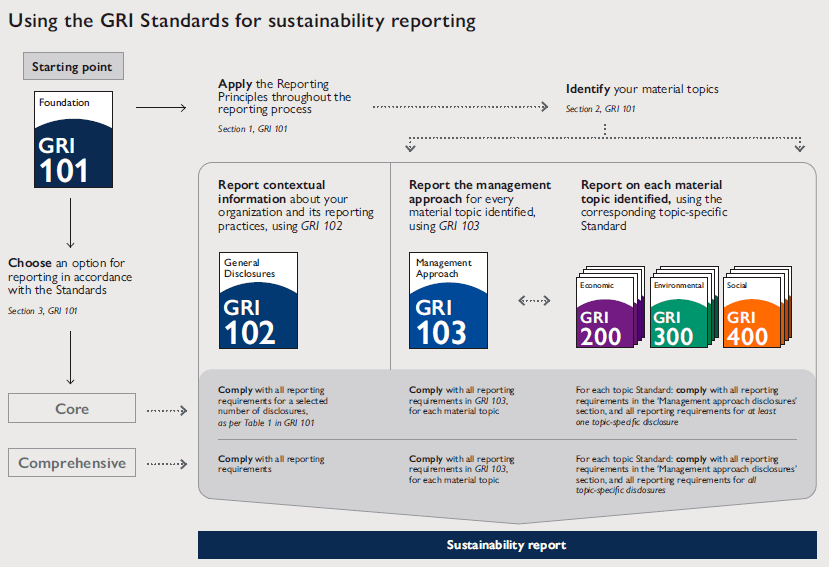Open the GRI 103 Management Approach icon
The width and height of the screenshot is (829, 567).
450,300
